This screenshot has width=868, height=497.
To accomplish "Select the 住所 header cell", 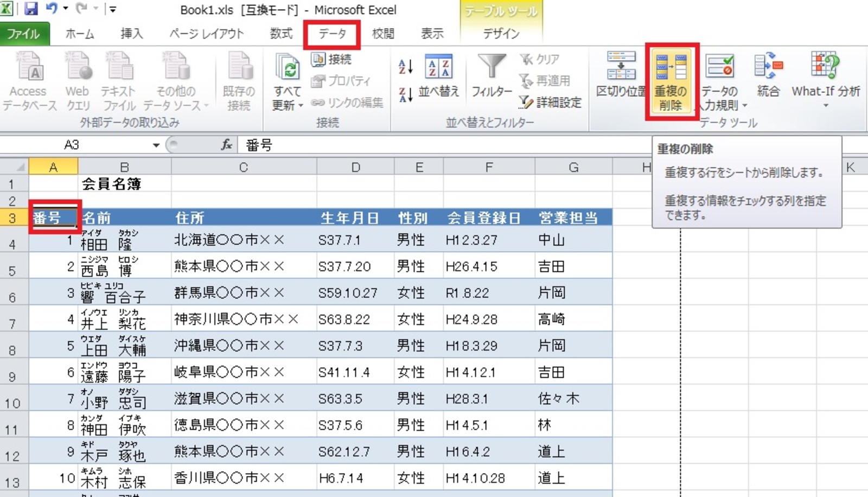I will [x=244, y=218].
